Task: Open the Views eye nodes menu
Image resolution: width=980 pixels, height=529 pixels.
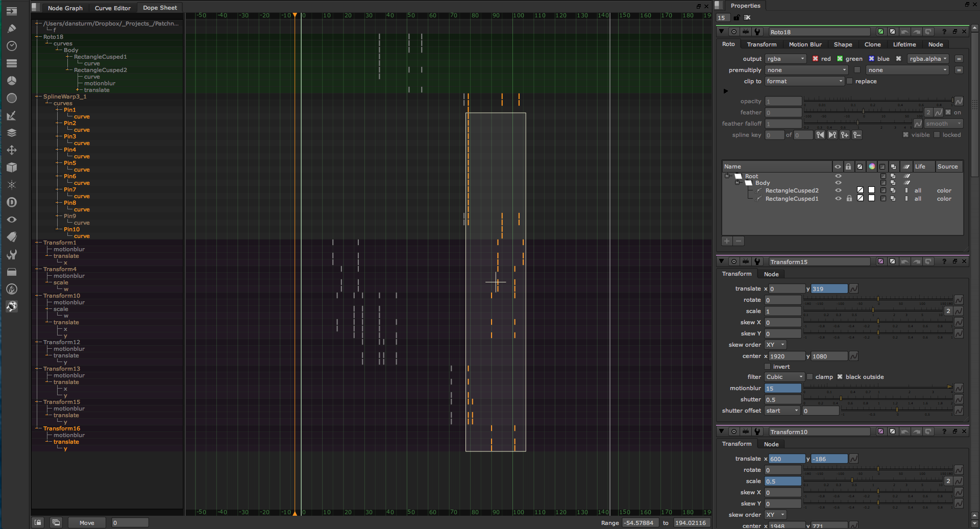Action: pyautogui.click(x=12, y=220)
